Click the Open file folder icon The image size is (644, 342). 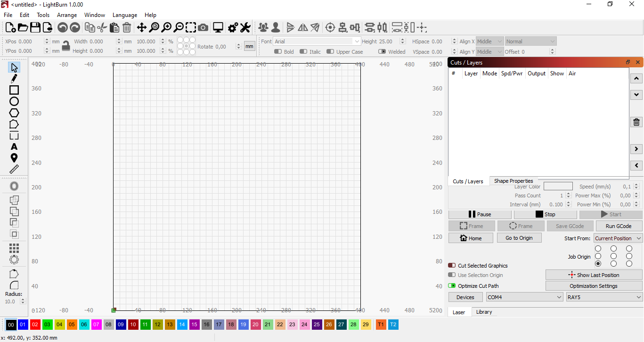(x=23, y=27)
